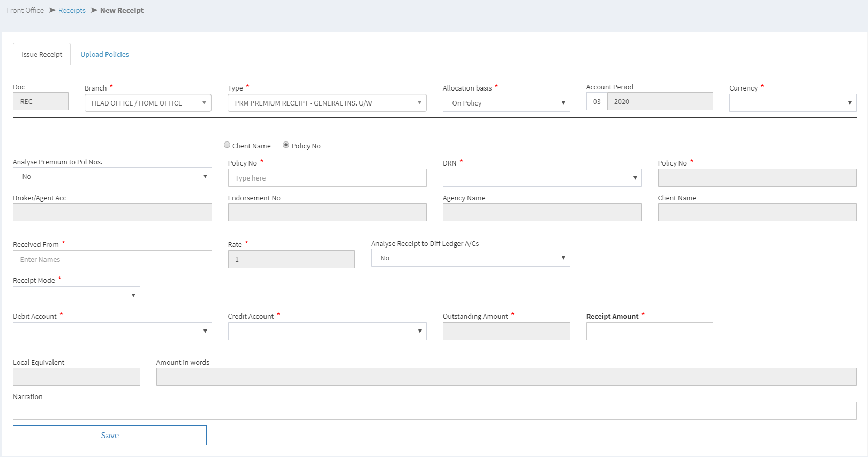The width and height of the screenshot is (868, 457).
Task: Click the Receipt Amount input field
Action: pyautogui.click(x=649, y=331)
